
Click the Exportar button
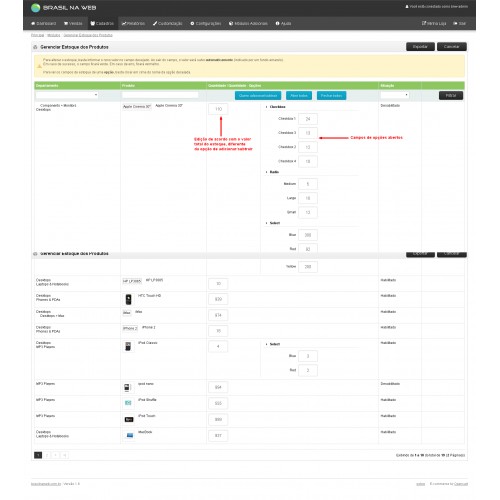click(420, 47)
